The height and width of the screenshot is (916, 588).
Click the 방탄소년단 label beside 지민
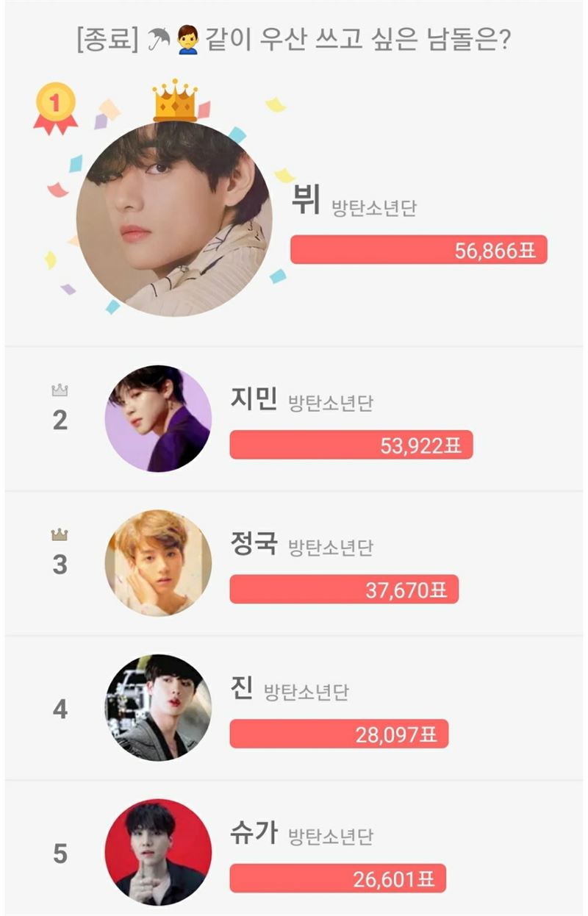click(330, 404)
